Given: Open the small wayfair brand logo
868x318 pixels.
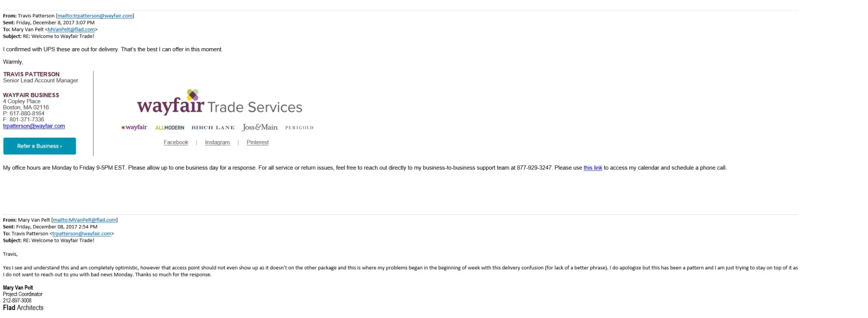Looking at the screenshot, I should (134, 128).
